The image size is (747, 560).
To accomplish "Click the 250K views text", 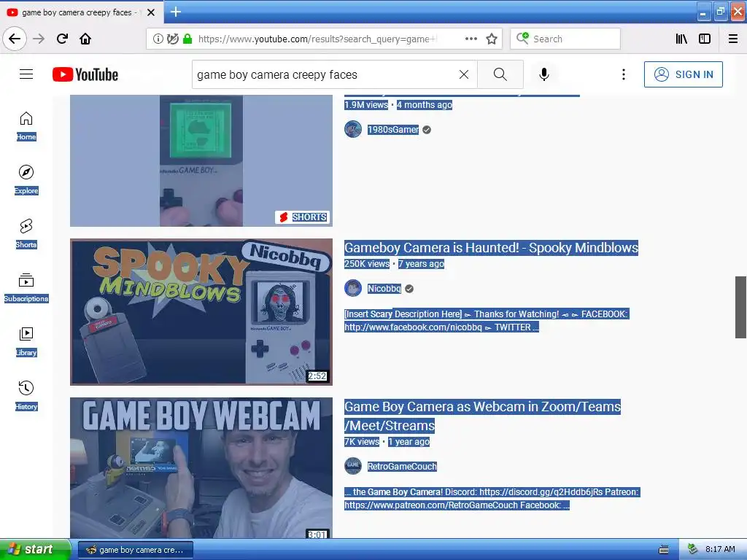I will pos(367,264).
